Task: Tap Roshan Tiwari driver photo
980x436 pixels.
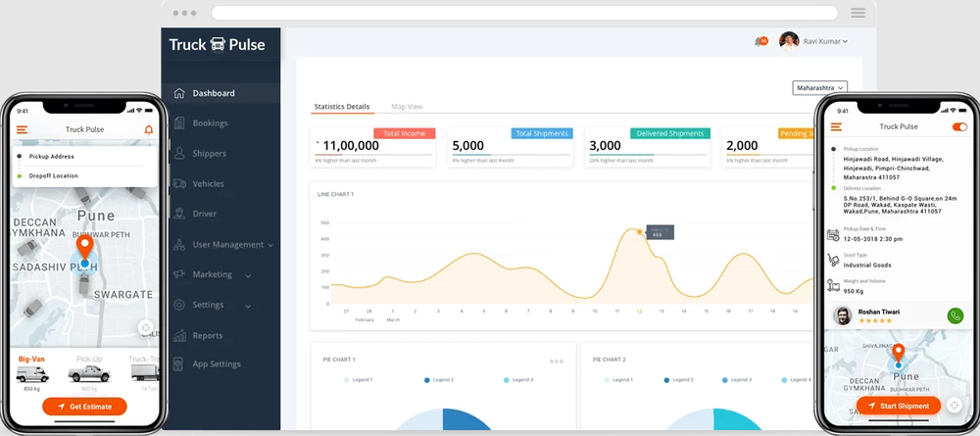Action: point(843,315)
